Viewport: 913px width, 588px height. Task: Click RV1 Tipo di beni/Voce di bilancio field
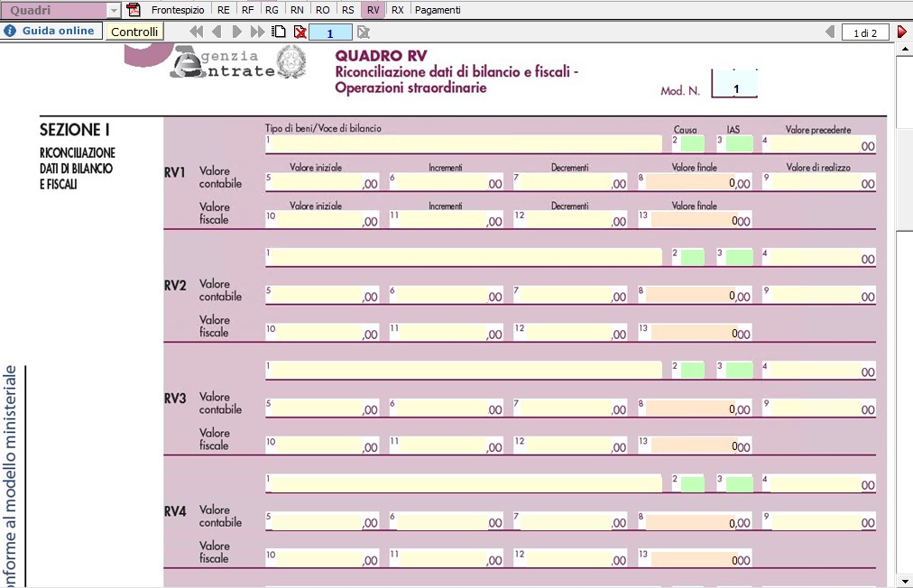click(x=464, y=143)
